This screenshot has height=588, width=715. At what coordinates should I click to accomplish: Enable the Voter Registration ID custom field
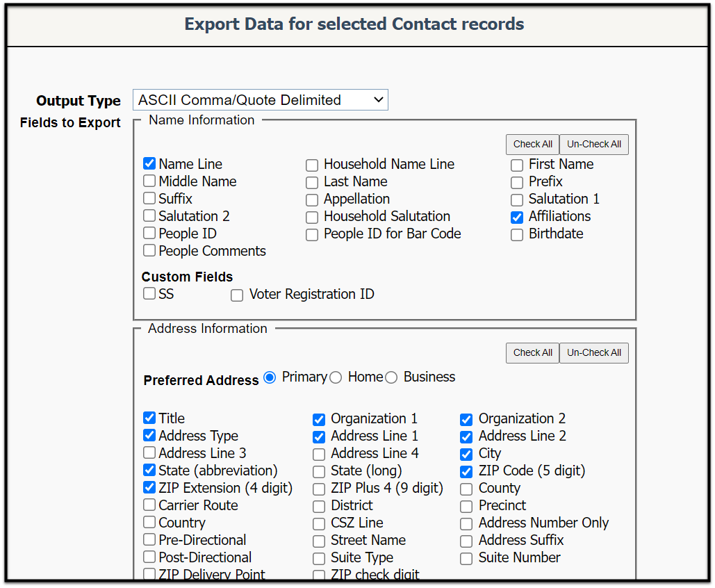pos(237,295)
